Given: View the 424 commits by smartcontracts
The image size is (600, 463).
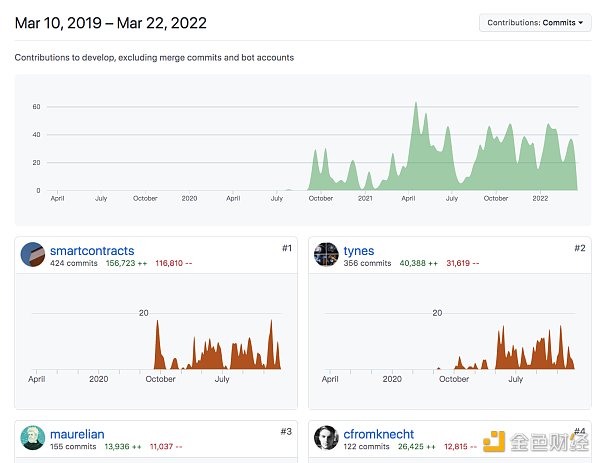Looking at the screenshot, I should [x=73, y=263].
